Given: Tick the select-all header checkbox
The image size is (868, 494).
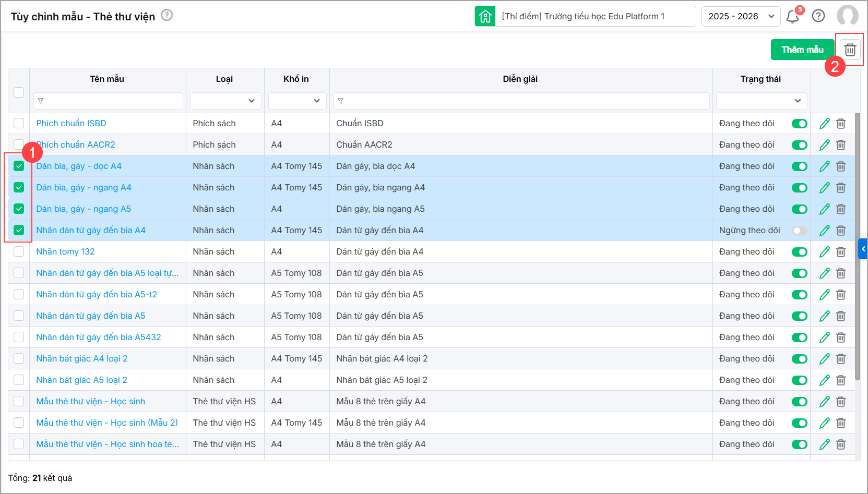Looking at the screenshot, I should click(x=19, y=92).
